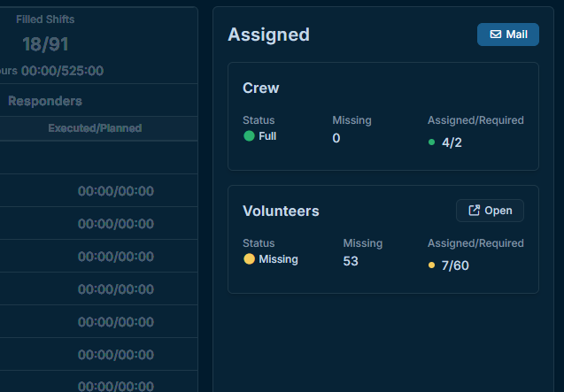Select the yellow dot next to 7/60
The height and width of the screenshot is (392, 564).
tap(431, 265)
